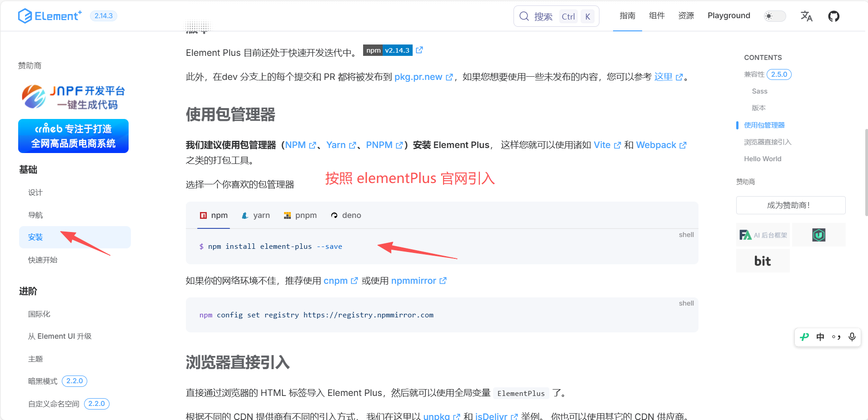Open the 指南 navigation tab

click(x=627, y=15)
